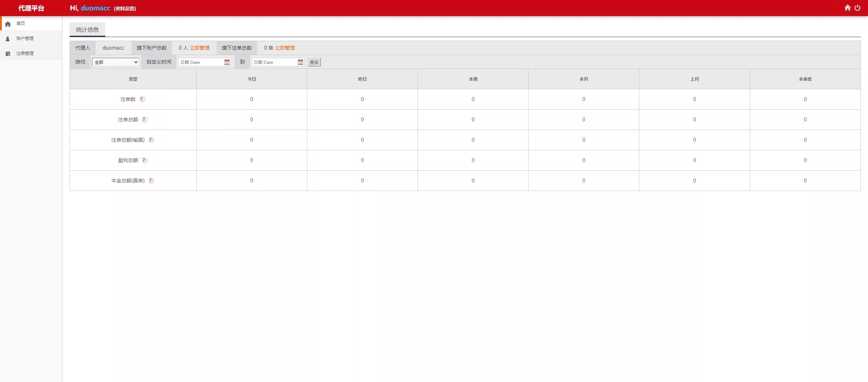Click help icon next to 注单总额
The image size is (868, 382).
pos(144,120)
